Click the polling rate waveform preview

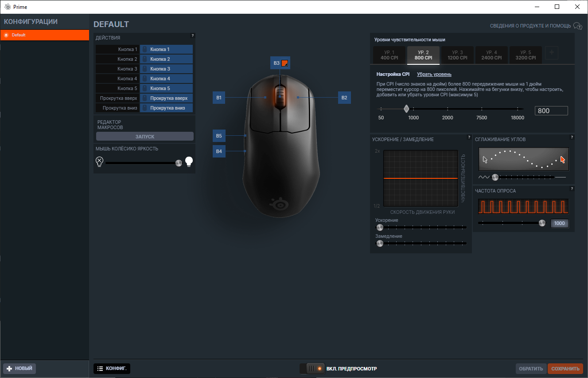tap(524, 207)
